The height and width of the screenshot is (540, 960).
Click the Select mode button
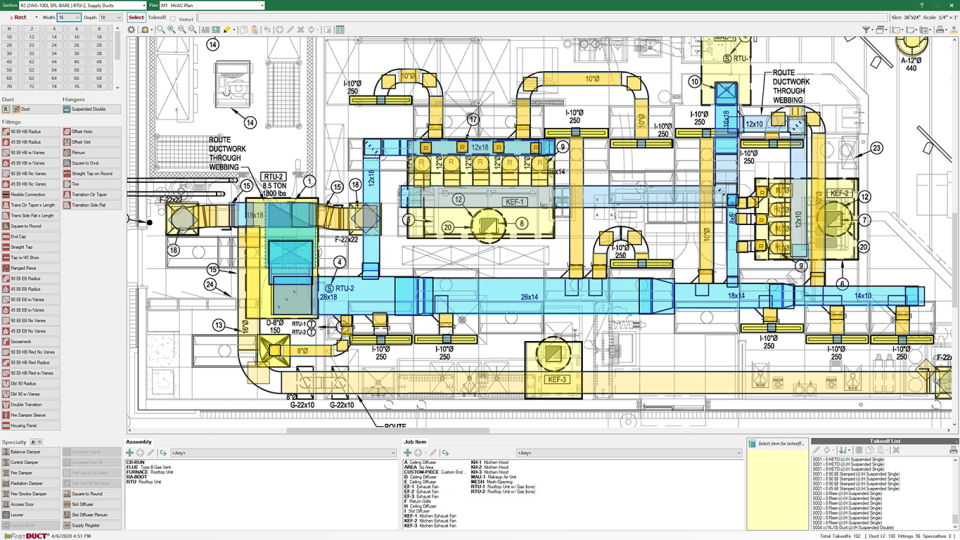[x=137, y=17]
